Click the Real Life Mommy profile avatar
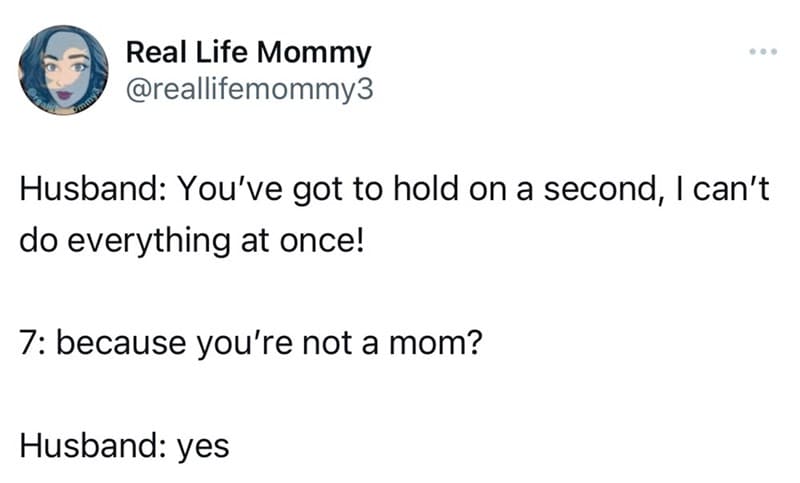This screenshot has height=483, width=800. (x=64, y=70)
